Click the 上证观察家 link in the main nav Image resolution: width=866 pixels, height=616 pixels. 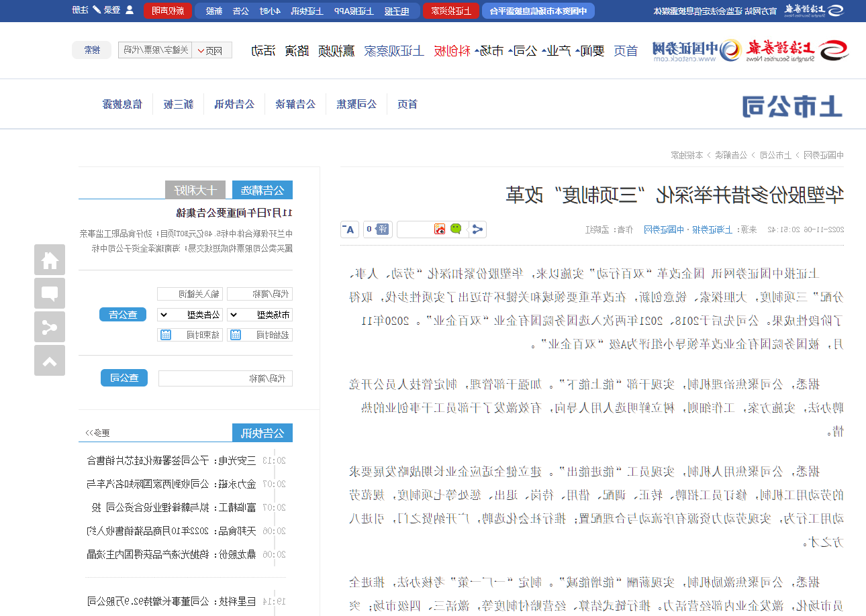pos(394,50)
